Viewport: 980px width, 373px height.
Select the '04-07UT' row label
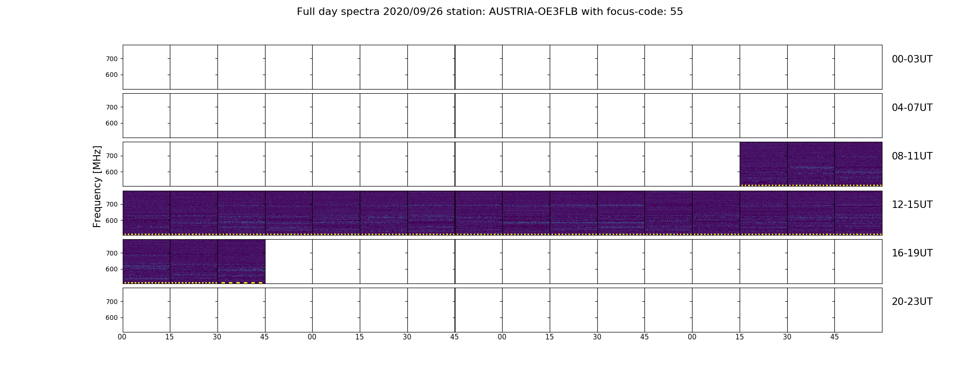tap(912, 108)
